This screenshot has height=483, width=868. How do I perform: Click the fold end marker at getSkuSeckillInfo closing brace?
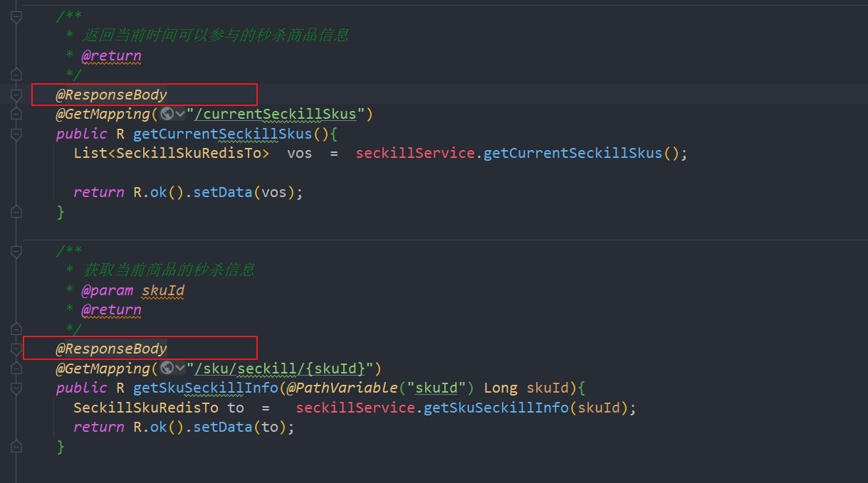click(16, 447)
